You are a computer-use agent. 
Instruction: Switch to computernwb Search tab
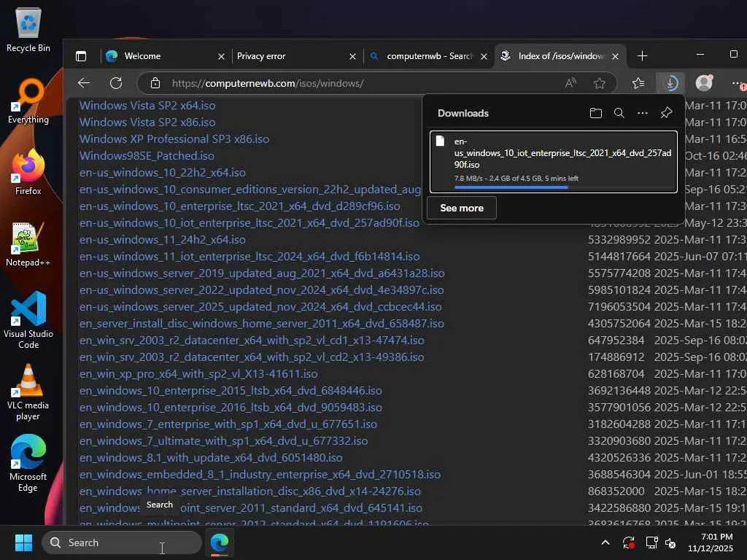(427, 56)
